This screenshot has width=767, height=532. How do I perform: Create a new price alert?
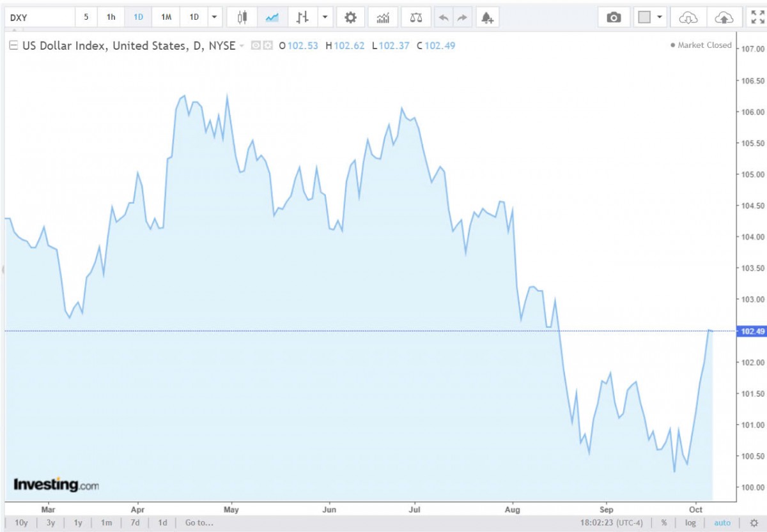click(488, 17)
